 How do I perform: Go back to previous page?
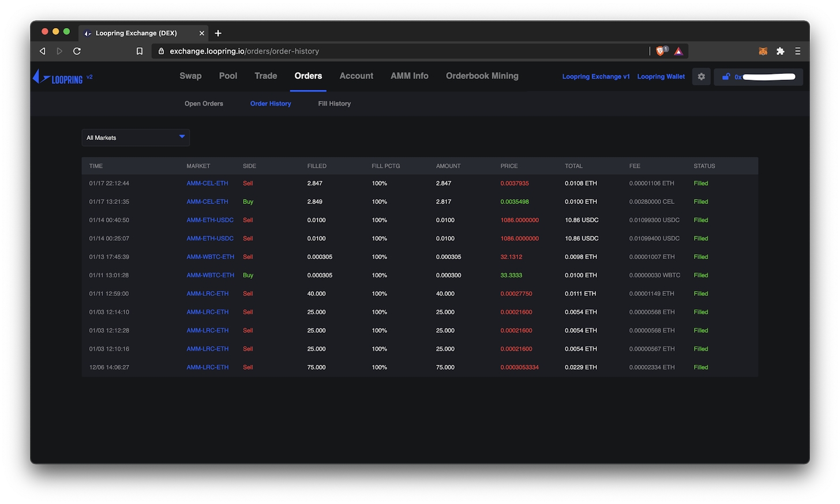pos(42,51)
